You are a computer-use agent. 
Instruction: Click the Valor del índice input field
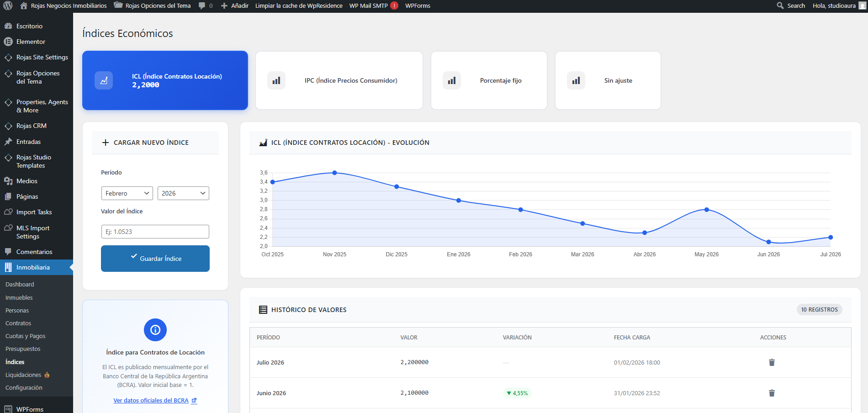pos(155,232)
